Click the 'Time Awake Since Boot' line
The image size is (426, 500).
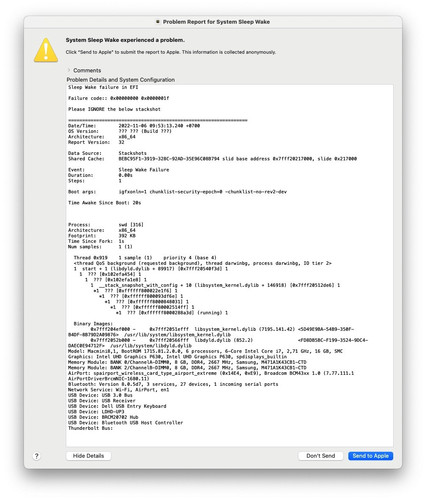tap(105, 203)
